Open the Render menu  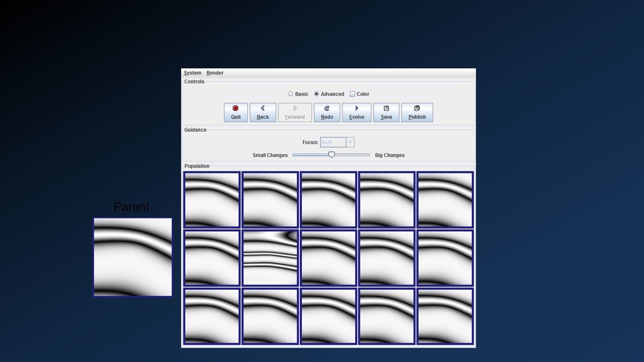tap(215, 73)
